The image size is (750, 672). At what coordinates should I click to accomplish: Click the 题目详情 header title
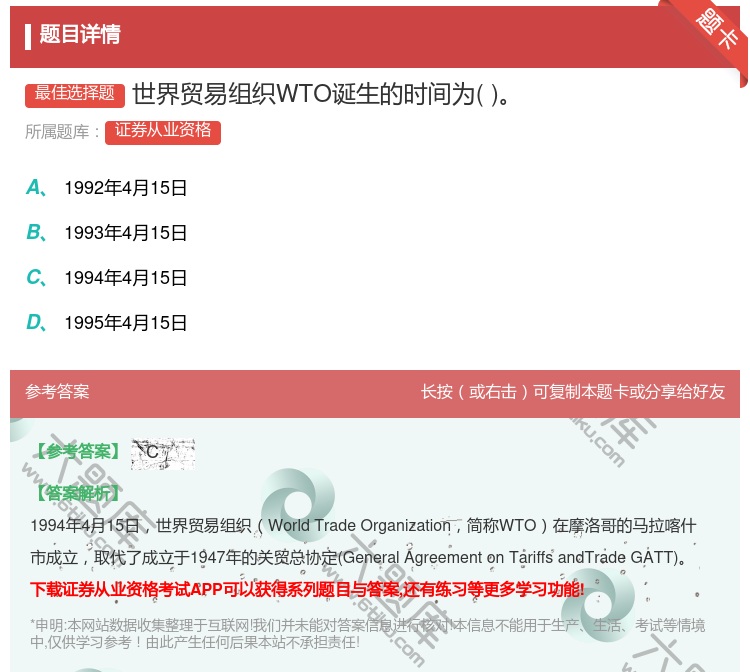[80, 34]
